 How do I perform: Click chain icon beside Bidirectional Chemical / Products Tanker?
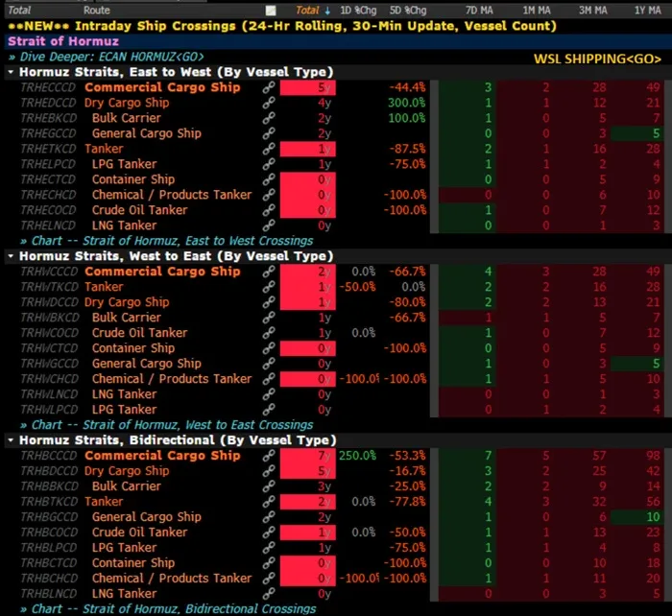pyautogui.click(x=270, y=579)
